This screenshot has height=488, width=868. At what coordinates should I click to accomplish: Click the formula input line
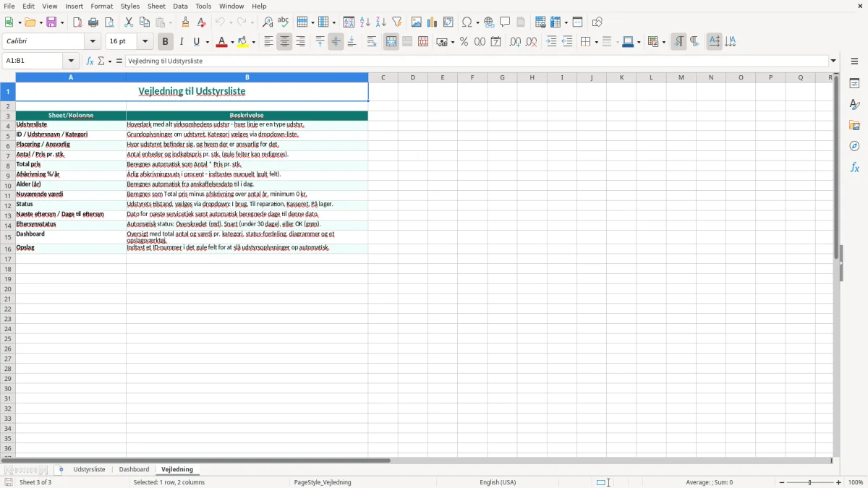[x=477, y=61]
